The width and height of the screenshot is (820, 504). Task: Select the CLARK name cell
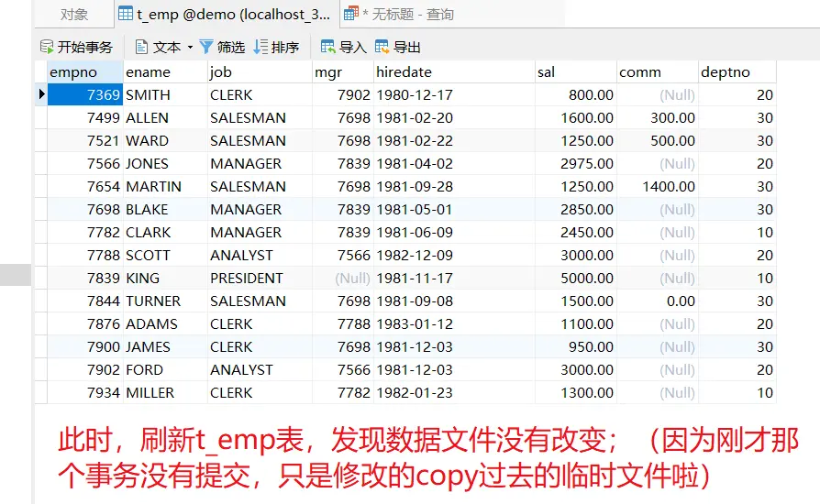click(x=165, y=233)
